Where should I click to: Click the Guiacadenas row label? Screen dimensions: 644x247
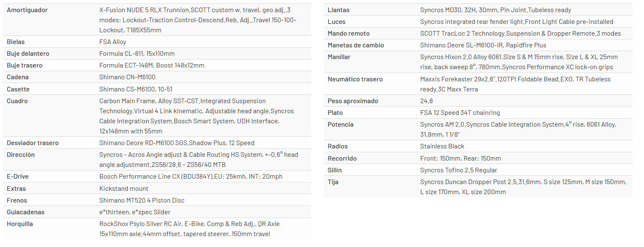26,212
